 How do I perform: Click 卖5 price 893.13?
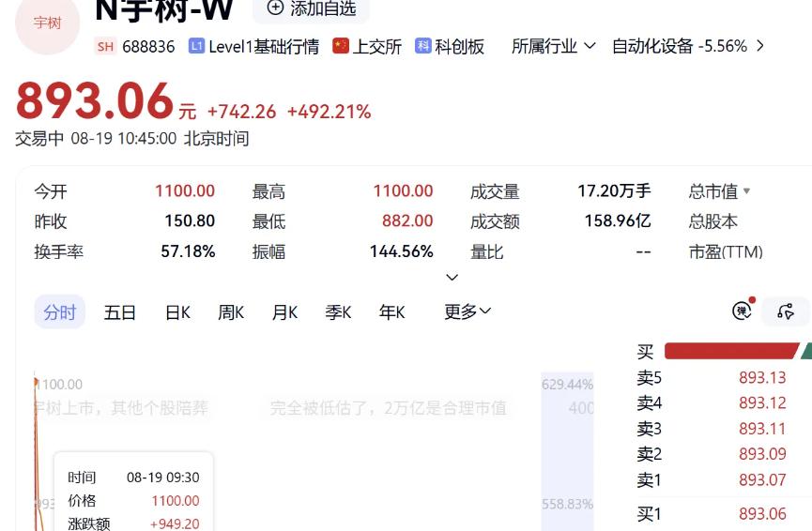762,378
